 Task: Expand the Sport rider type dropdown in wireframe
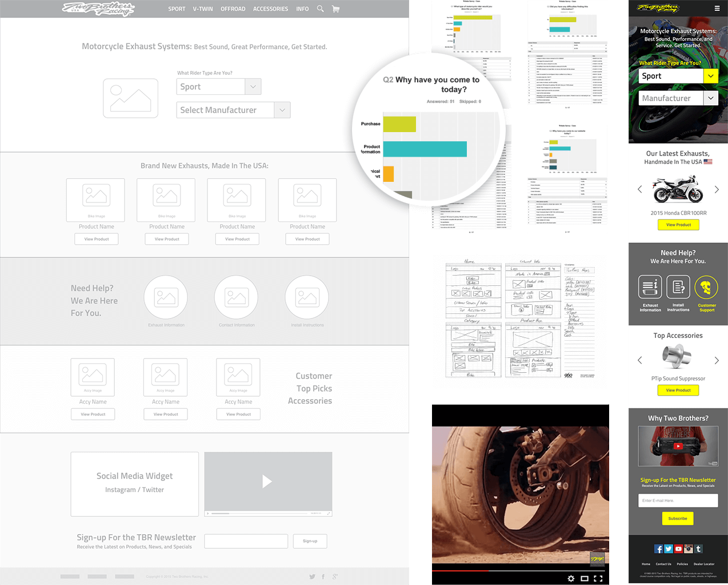point(253,87)
